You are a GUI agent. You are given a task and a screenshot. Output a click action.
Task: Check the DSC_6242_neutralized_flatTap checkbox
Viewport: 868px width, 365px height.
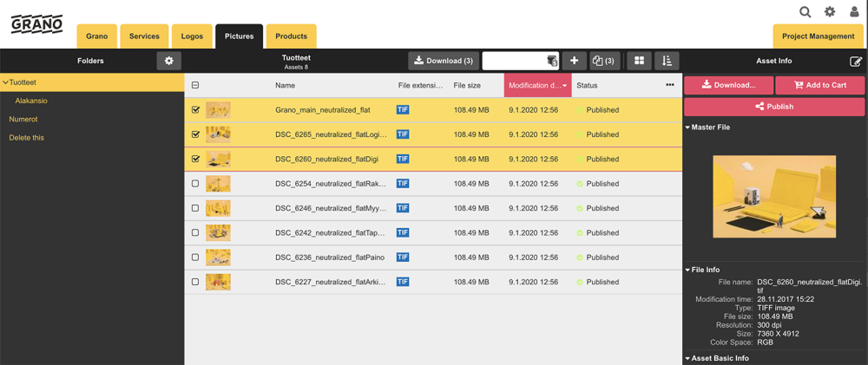(195, 233)
